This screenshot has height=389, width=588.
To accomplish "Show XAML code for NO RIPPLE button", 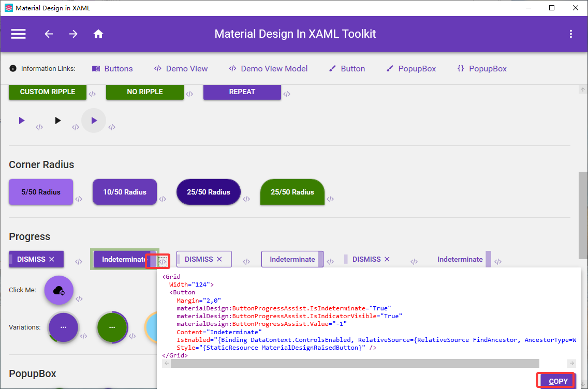I will [x=189, y=94].
